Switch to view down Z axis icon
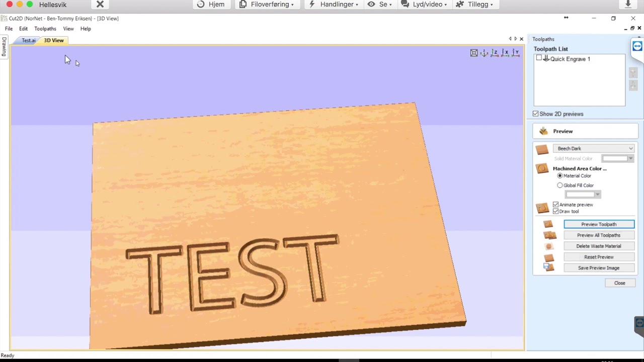This screenshot has height=362, width=644. [x=495, y=53]
